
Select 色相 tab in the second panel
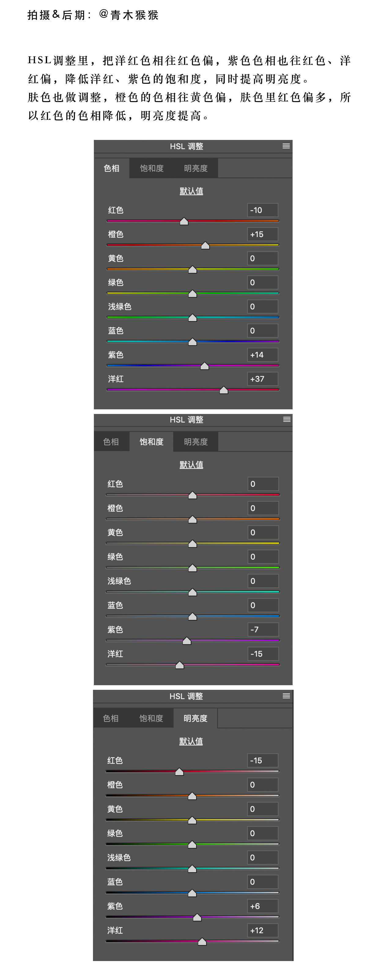(111, 442)
